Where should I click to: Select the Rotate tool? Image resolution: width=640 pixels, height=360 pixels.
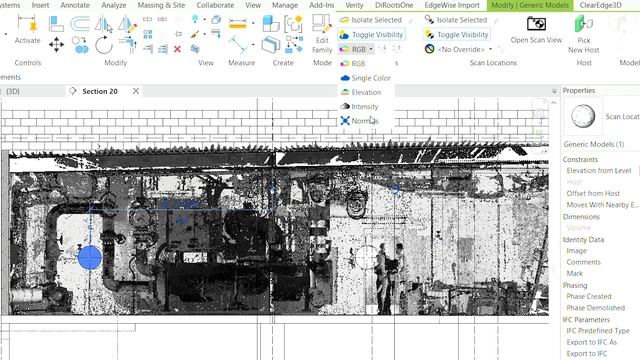tap(104, 45)
